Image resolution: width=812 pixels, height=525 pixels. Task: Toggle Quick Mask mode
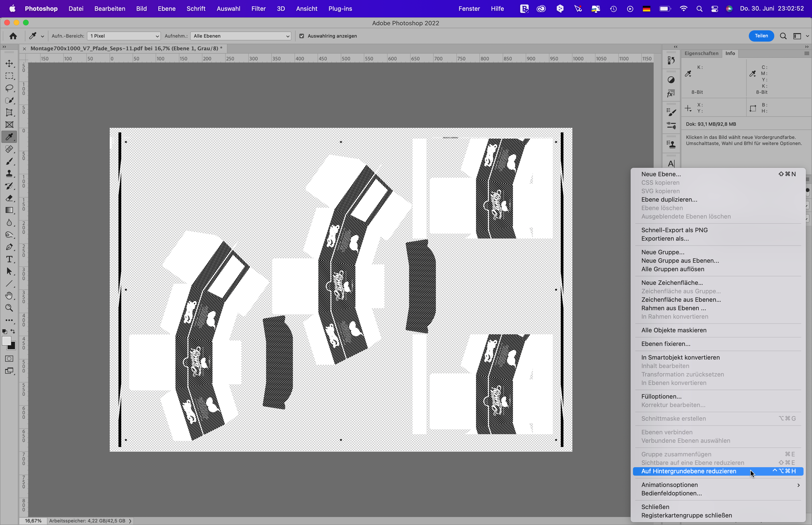click(9, 359)
